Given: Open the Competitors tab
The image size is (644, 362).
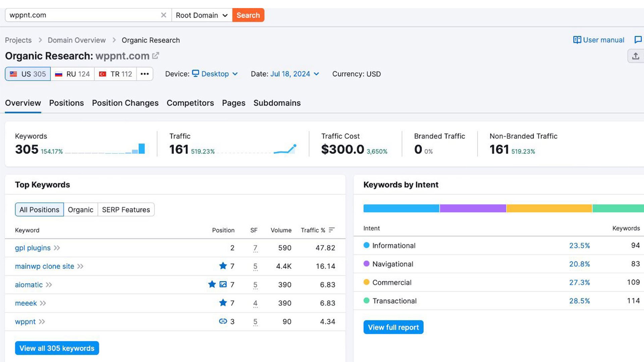Looking at the screenshot, I should (x=190, y=103).
